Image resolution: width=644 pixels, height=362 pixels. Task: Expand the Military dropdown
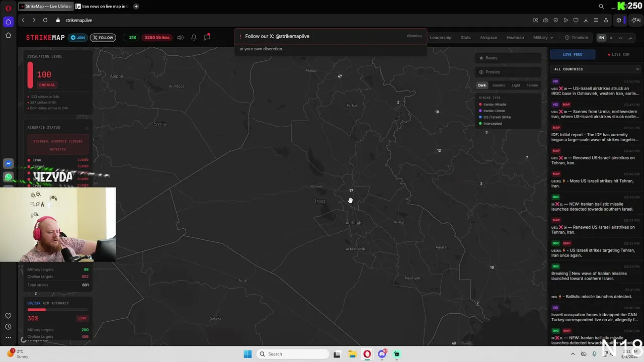[543, 37]
